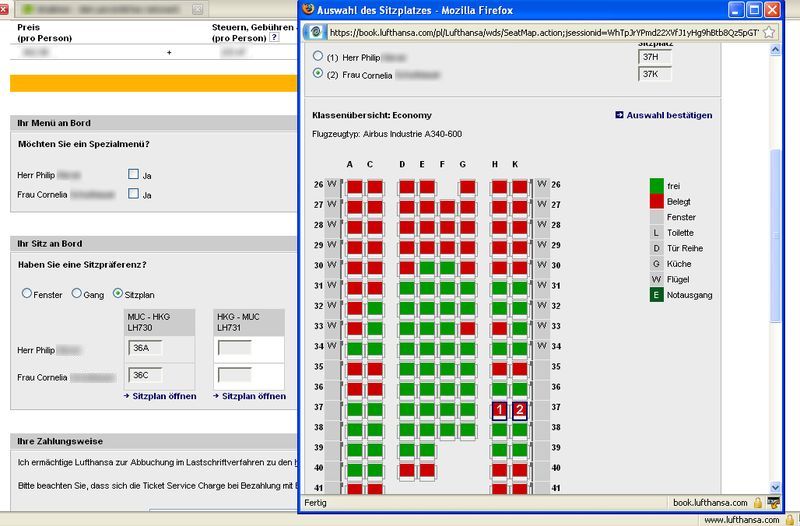Viewport: 800px width, 526px height.
Task: Select free seat 33K by the window
Action: pyautogui.click(x=520, y=329)
